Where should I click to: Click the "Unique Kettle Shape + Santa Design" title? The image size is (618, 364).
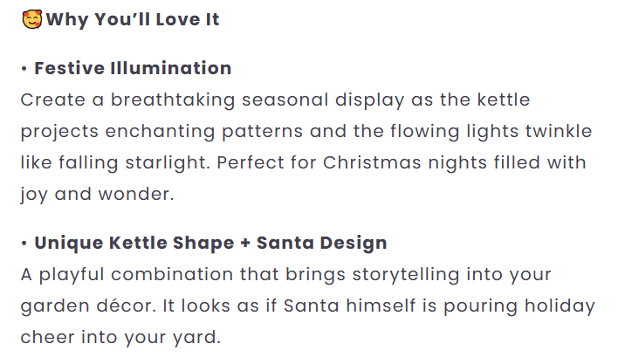point(210,243)
